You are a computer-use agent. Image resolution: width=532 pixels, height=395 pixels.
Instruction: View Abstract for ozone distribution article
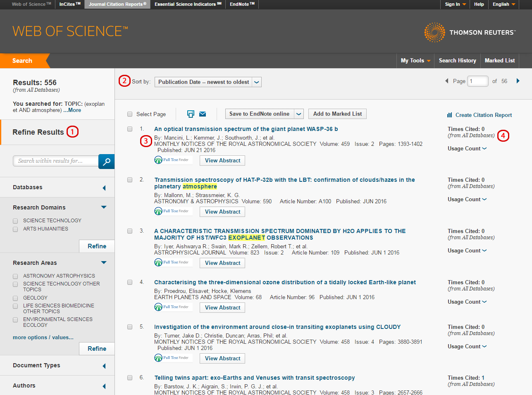[222, 307]
